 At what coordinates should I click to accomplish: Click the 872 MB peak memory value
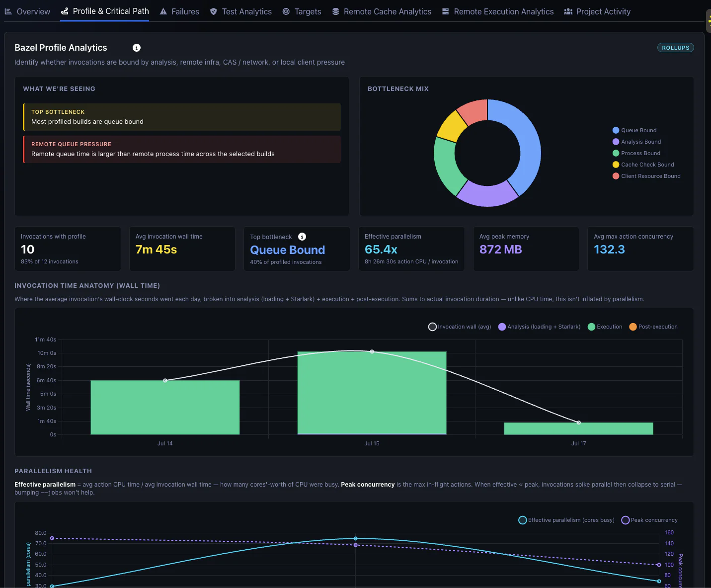tap(500, 250)
